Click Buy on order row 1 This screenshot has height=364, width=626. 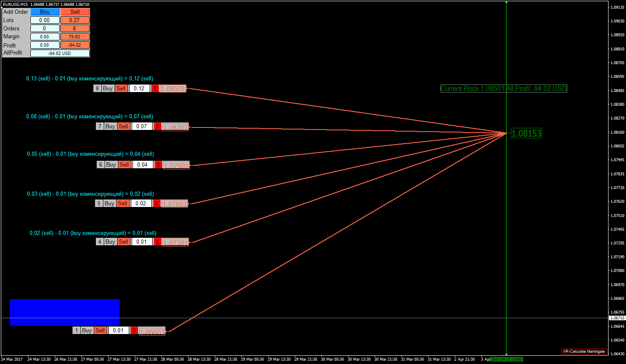87,330
